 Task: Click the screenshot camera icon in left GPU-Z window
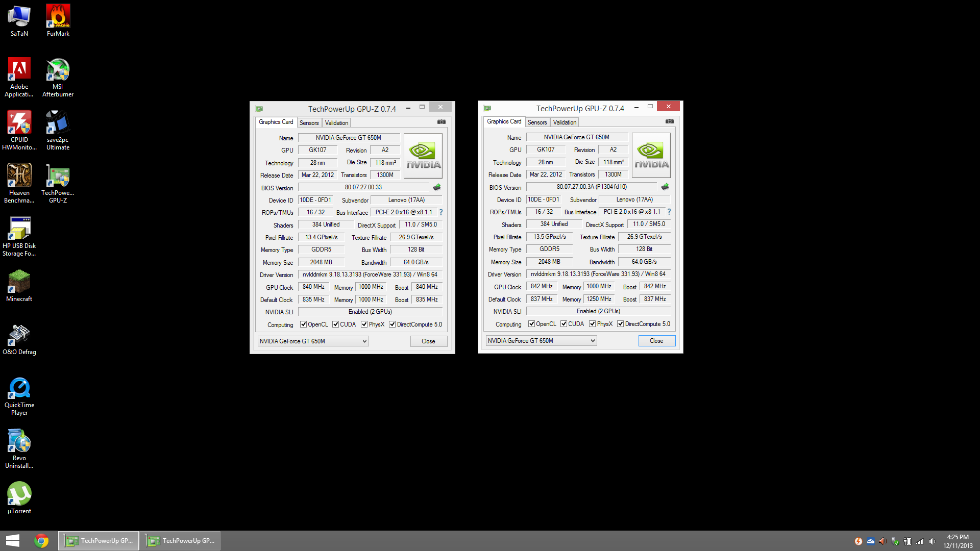[442, 122]
